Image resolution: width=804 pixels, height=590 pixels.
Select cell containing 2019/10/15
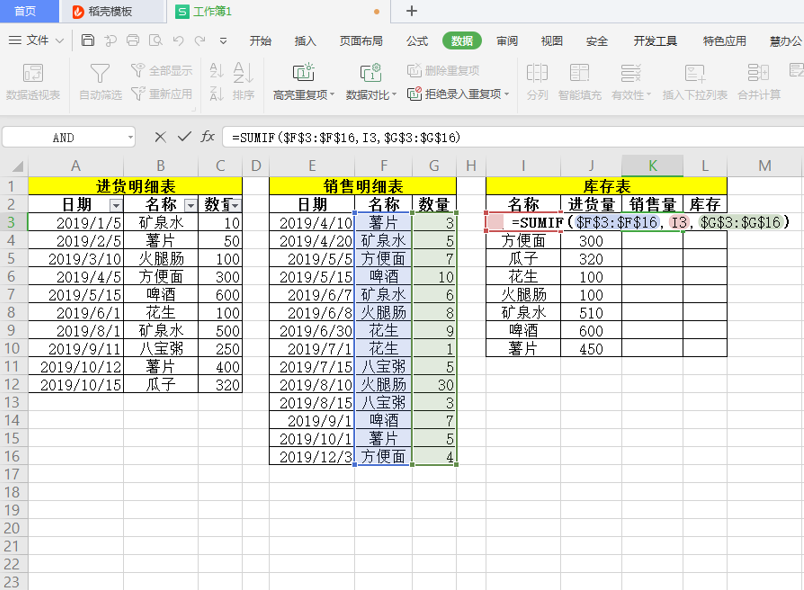[76, 384]
